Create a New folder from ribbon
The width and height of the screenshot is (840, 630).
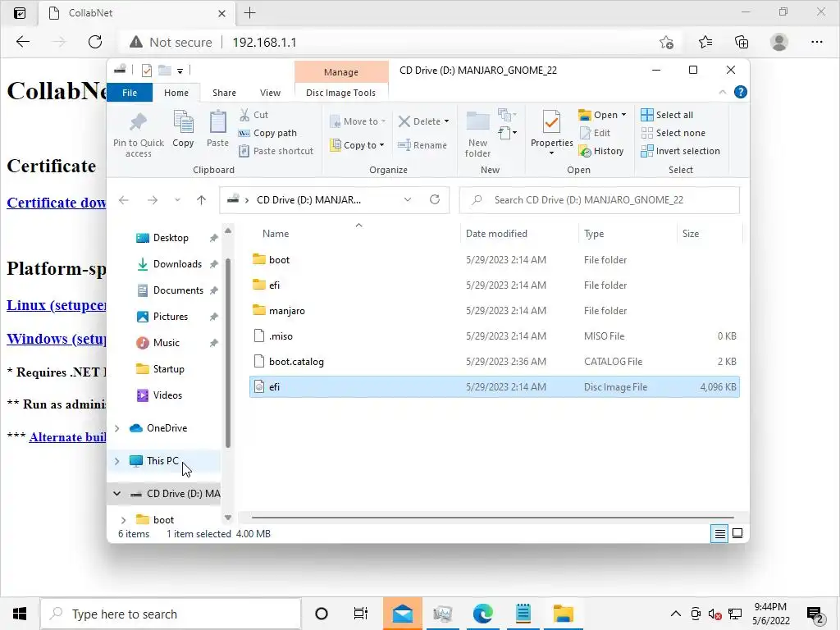[478, 134]
